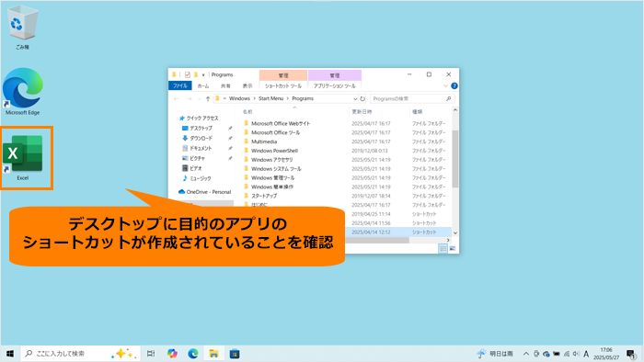This screenshot has height=362, width=644.
Task: Select the Microsoft Office Webサイト folder
Action: (x=281, y=123)
